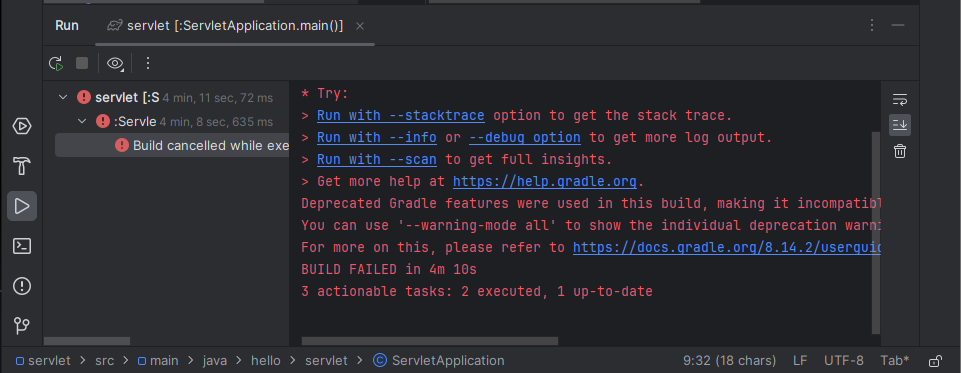Open docs.gradle.org 8.14.2 userguide link
Viewport: 961px width, 373px height.
727,247
